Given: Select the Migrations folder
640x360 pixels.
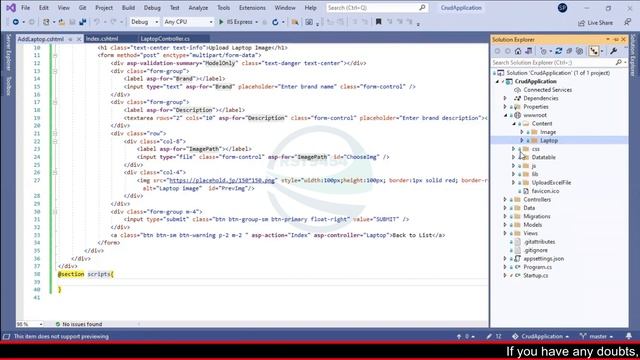Looking at the screenshot, I should 536,216.
